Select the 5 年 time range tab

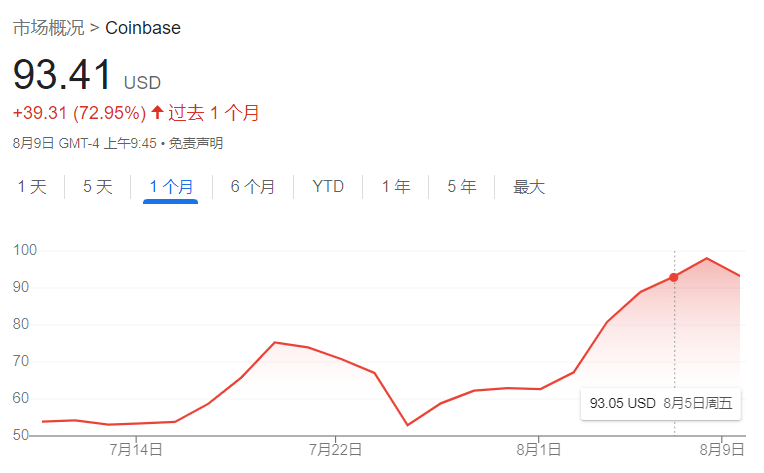tap(461, 187)
